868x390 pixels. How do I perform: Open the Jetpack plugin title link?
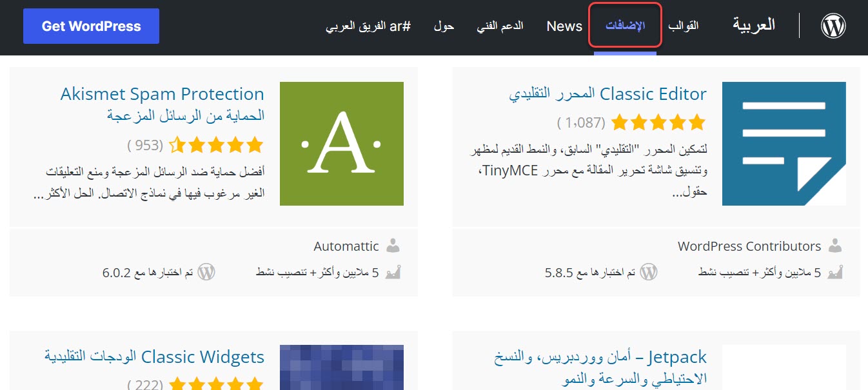click(600, 367)
